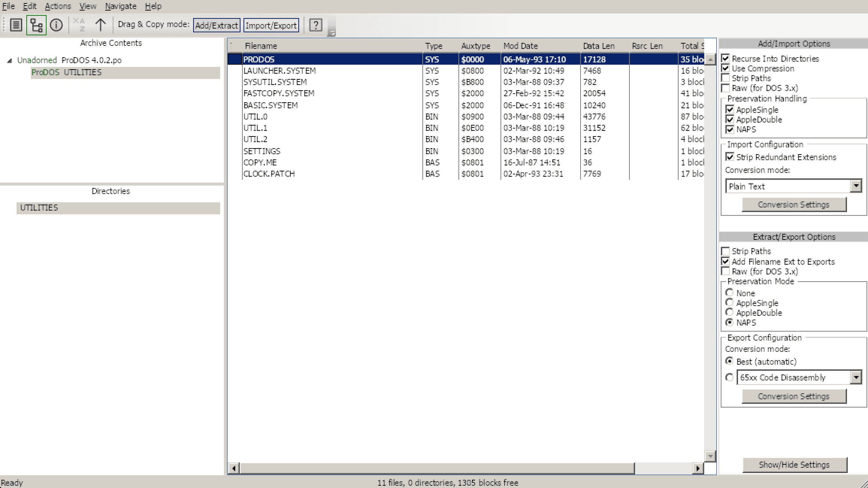Open the Actions menu

point(58,6)
